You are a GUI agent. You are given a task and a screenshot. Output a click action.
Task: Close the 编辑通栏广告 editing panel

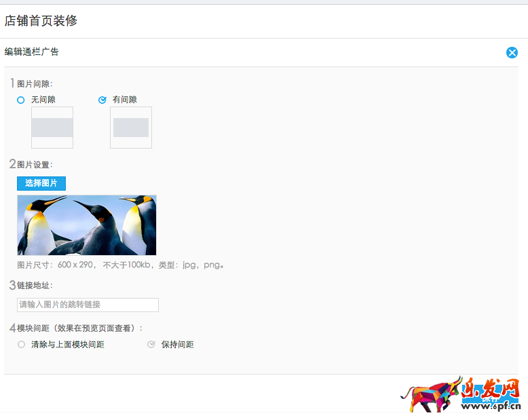tap(512, 52)
